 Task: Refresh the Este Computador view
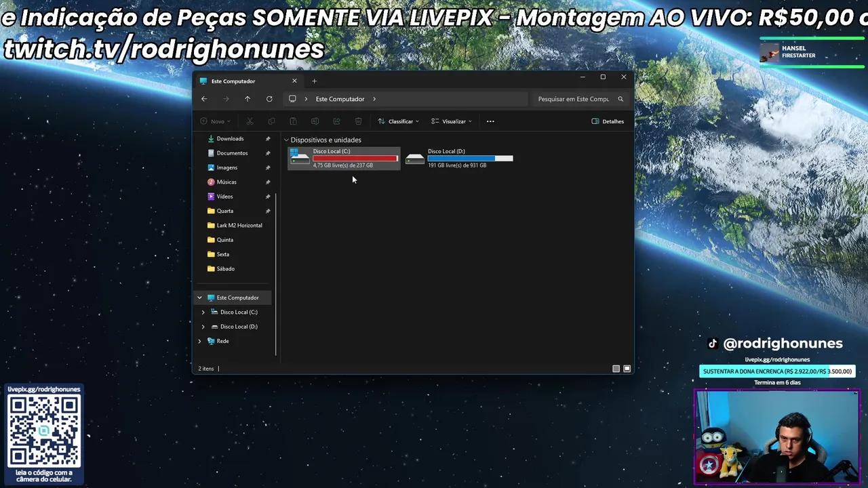(269, 99)
